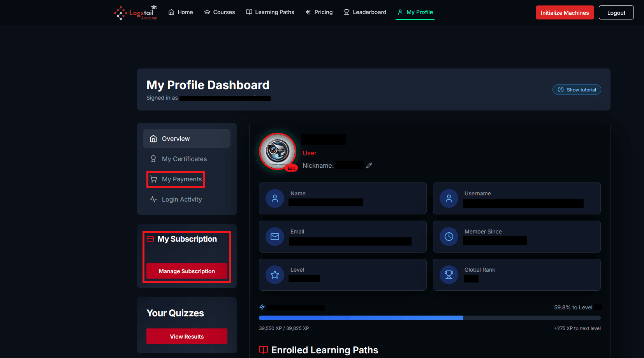Click the Logout button
This screenshot has height=358, width=644.
[616, 12]
